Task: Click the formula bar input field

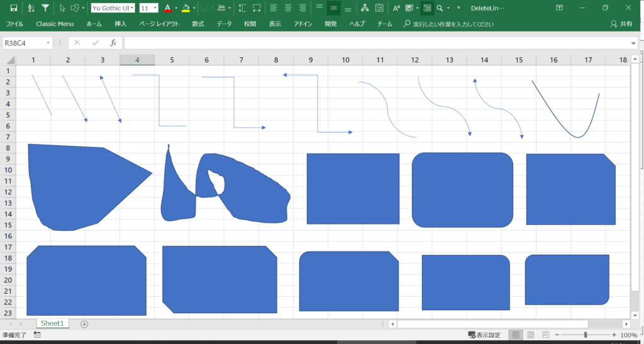Action: pyautogui.click(x=377, y=43)
